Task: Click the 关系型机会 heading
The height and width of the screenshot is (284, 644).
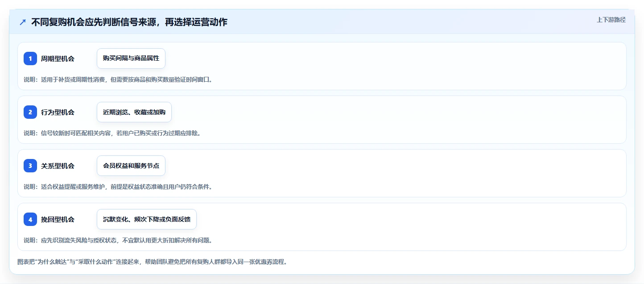Action: coord(58,166)
